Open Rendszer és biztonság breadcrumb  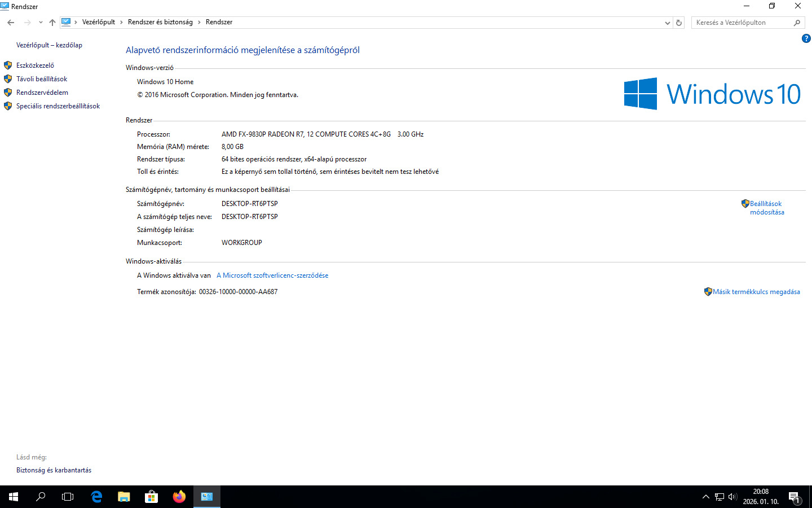coord(160,22)
